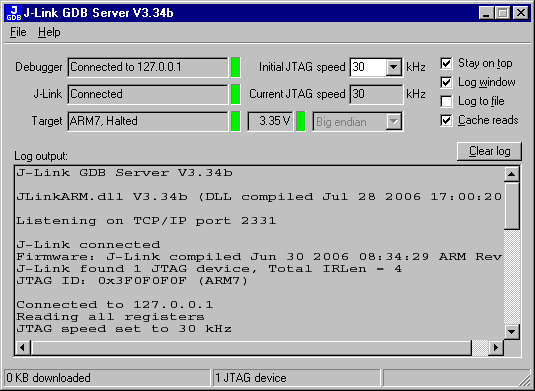The image size is (535, 391).
Task: Click the '0 KB downloaded' status bar entry
Action: coord(107,378)
